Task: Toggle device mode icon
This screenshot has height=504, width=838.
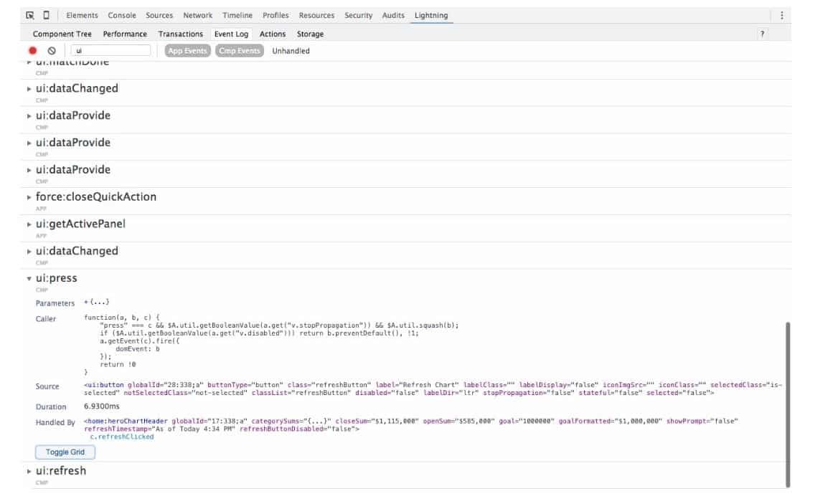Action: coord(47,15)
